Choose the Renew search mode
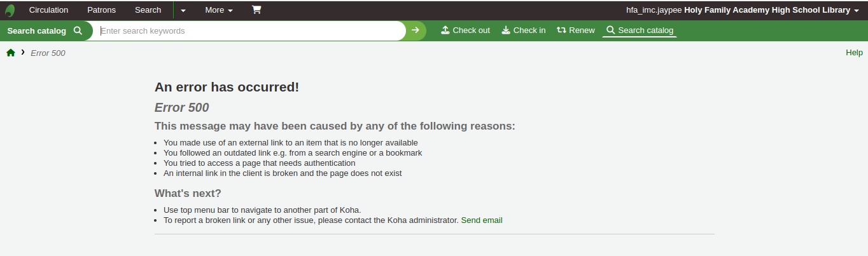This screenshot has height=256, width=868. coord(575,30)
